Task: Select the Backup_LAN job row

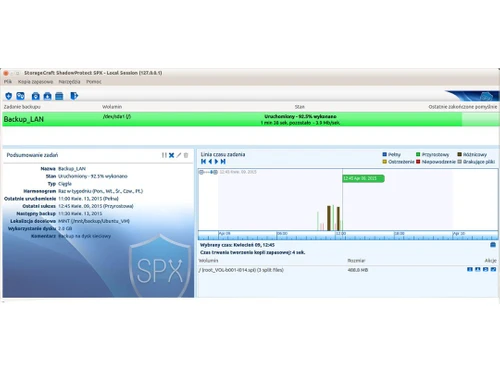Action: point(251,119)
